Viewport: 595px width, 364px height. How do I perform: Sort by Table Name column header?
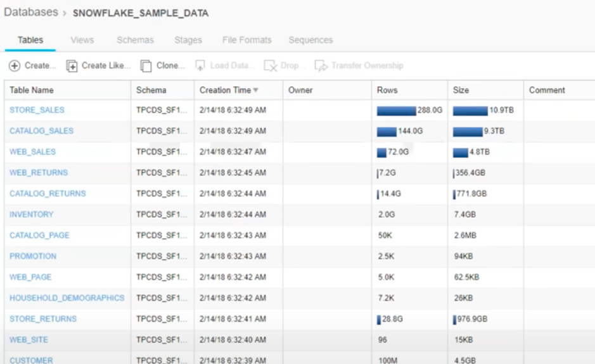[32, 91]
